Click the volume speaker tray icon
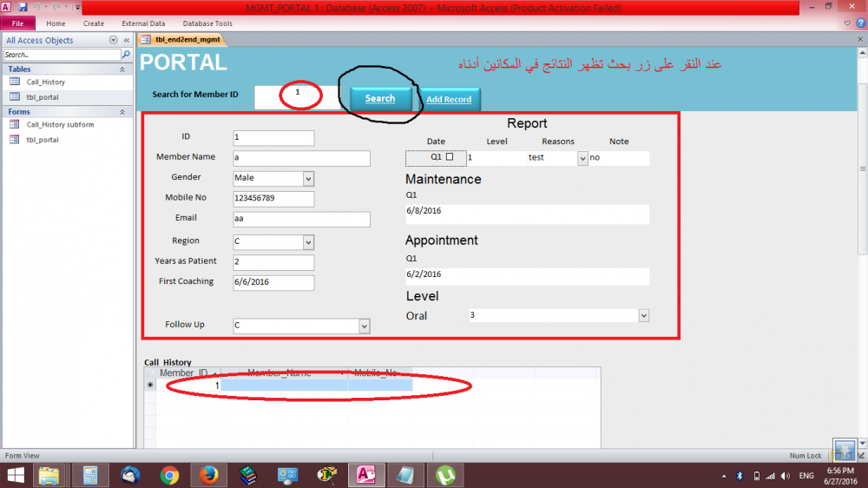 [x=786, y=476]
